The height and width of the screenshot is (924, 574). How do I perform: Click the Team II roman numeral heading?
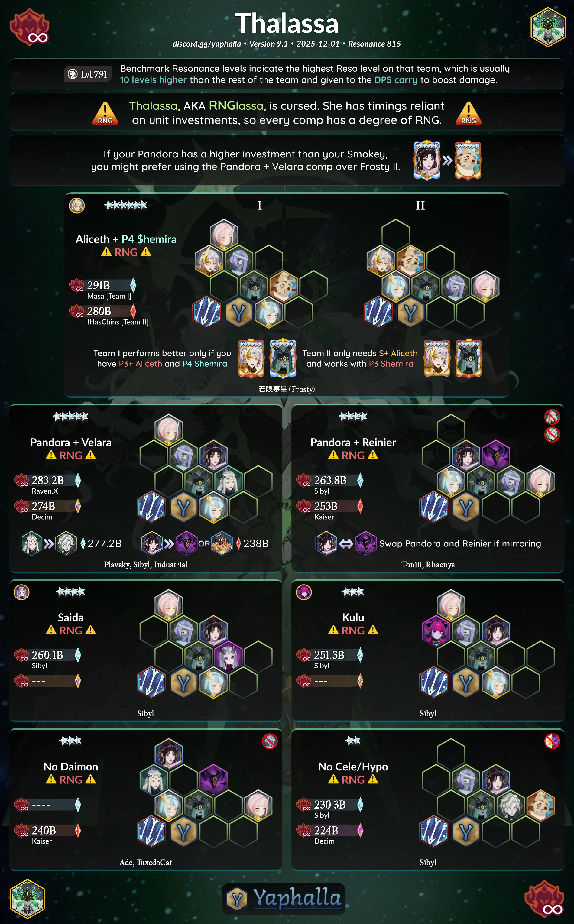(x=420, y=205)
